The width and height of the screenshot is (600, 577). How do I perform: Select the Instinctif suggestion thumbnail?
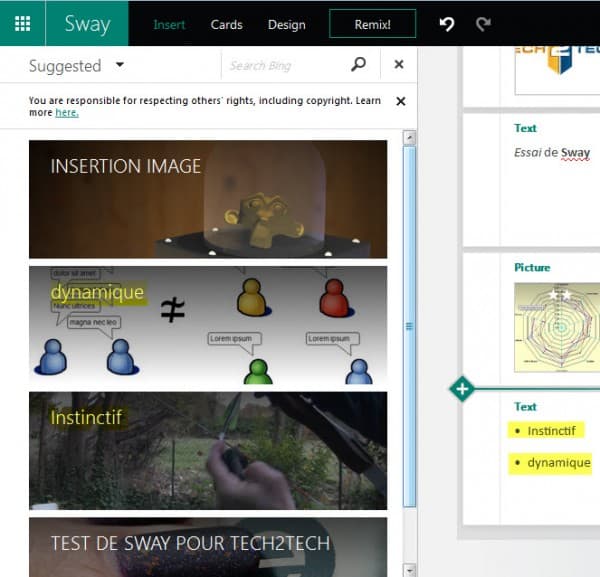coord(207,450)
